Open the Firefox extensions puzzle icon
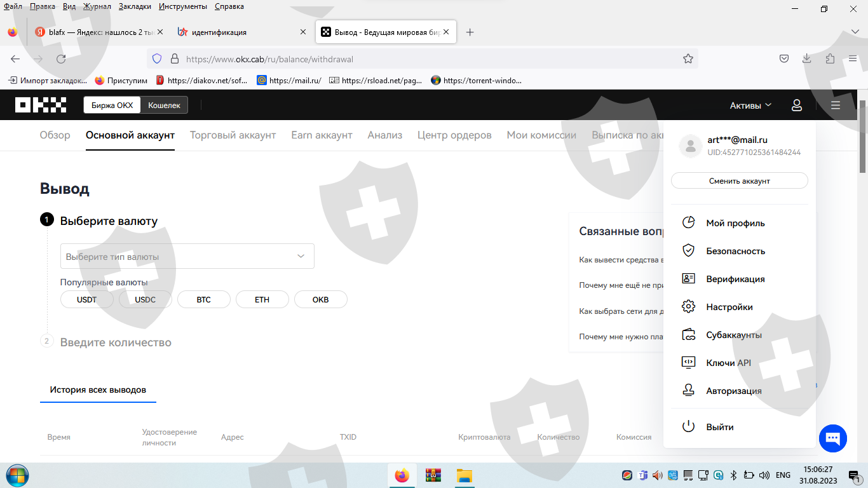This screenshot has width=868, height=488. [x=830, y=59]
